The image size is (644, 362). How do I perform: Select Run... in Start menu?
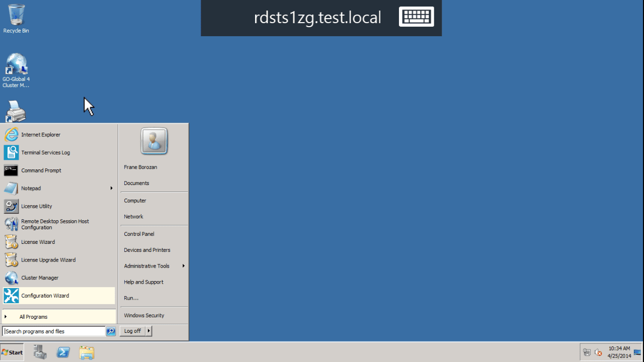[131, 298]
